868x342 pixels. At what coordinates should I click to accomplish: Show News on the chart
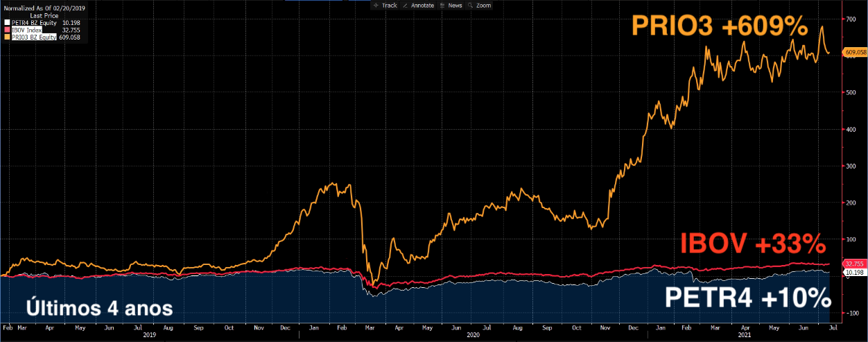[x=451, y=5]
